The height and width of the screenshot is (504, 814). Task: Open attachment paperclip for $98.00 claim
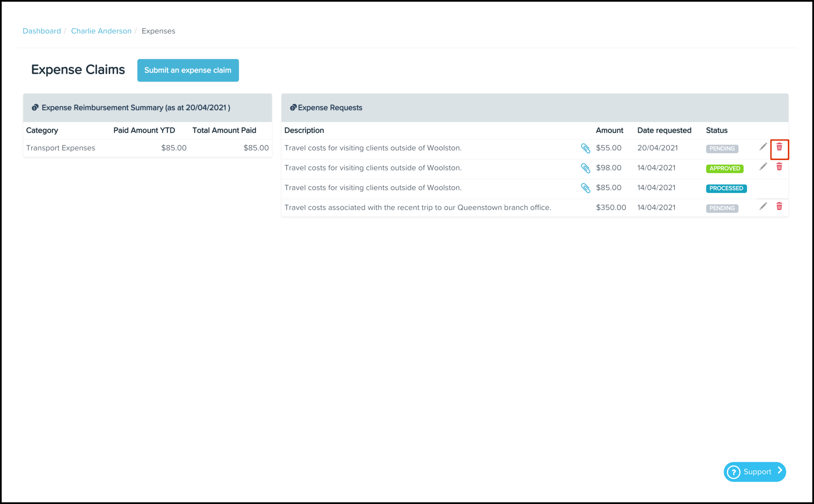coord(585,168)
